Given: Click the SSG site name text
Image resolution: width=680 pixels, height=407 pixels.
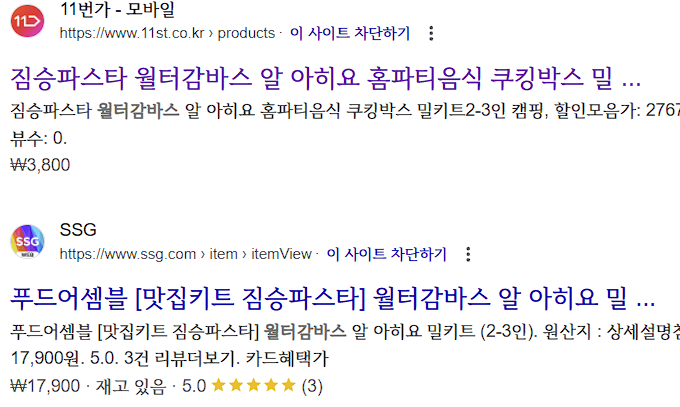Looking at the screenshot, I should [78, 231].
